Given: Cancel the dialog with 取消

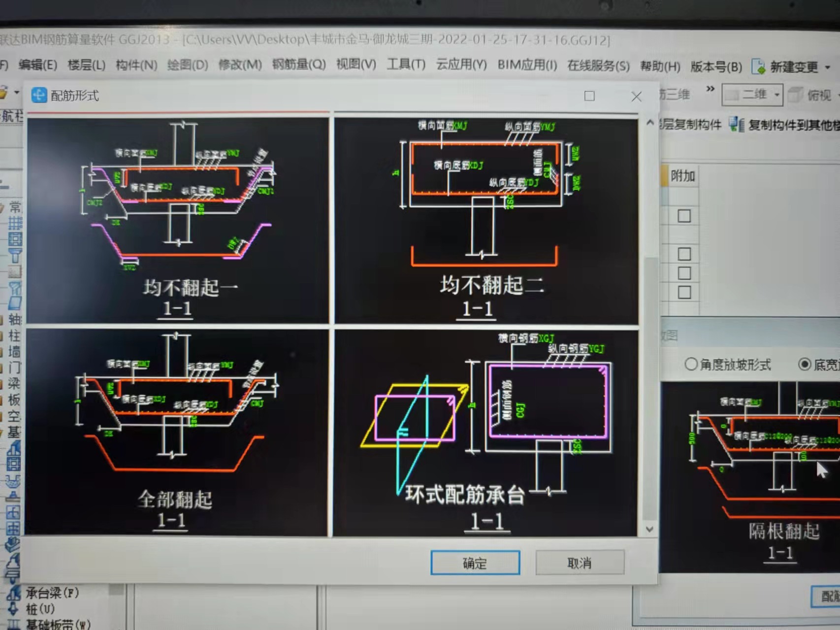Looking at the screenshot, I should pyautogui.click(x=580, y=563).
